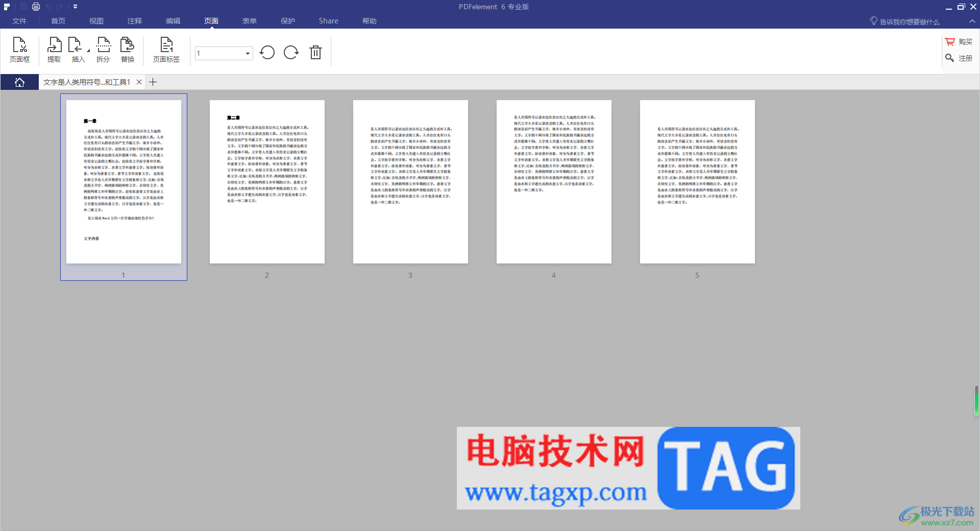Expand the 插入 insert dropdown arrow

(x=88, y=51)
